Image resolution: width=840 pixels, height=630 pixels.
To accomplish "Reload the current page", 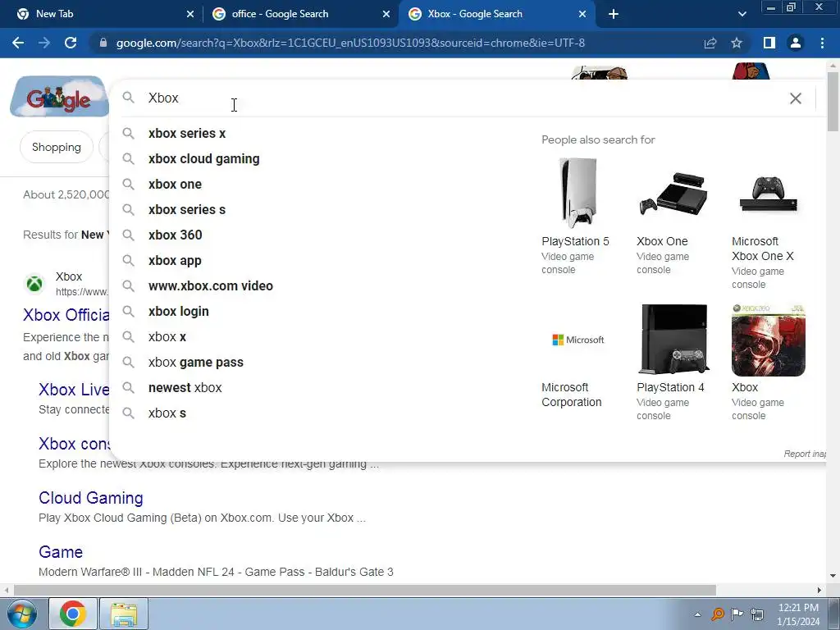I will 71,43.
